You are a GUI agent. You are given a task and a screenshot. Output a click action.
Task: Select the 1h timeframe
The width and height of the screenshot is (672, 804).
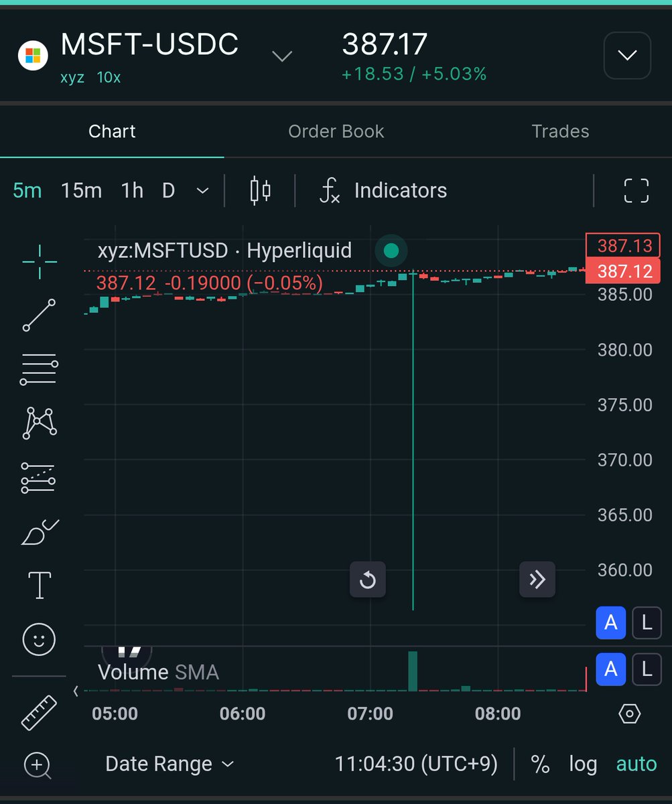133,191
